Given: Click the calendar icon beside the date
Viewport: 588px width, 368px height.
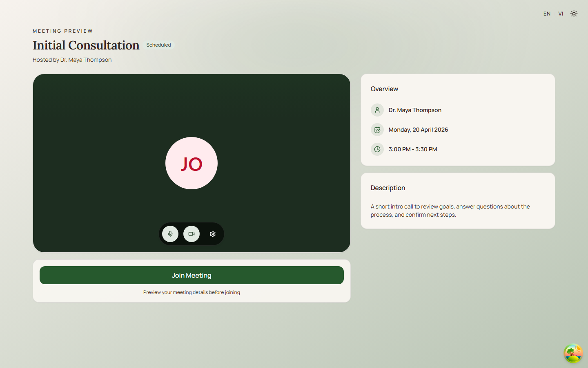Looking at the screenshot, I should click(377, 130).
